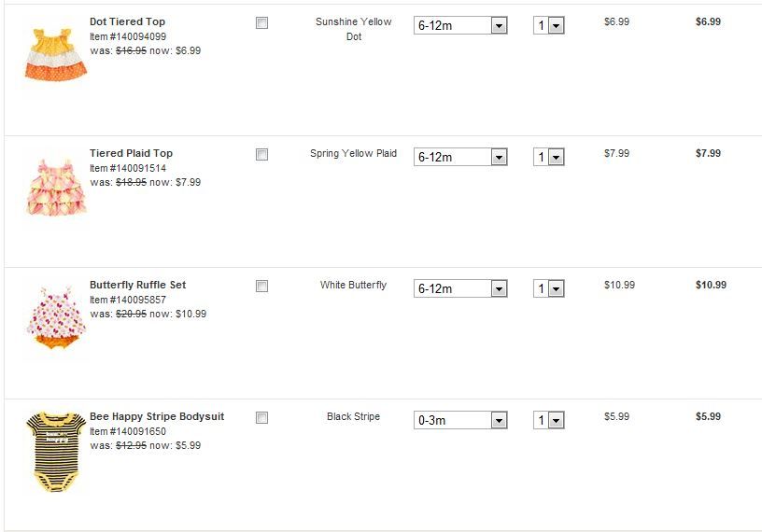Open quantity dropdown for Dot Tiered Top
The height and width of the screenshot is (532, 762).
pyautogui.click(x=549, y=26)
